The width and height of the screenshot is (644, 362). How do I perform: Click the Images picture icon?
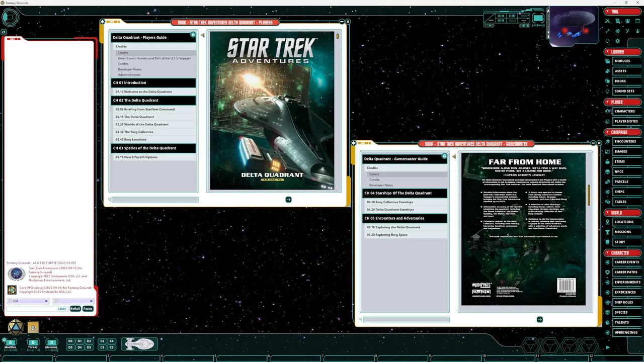point(608,151)
